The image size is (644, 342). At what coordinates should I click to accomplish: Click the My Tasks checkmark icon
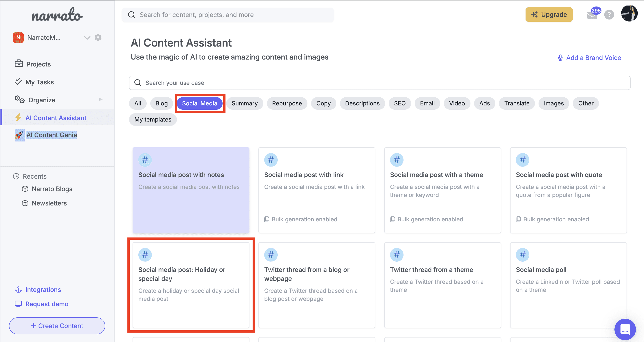[18, 81]
